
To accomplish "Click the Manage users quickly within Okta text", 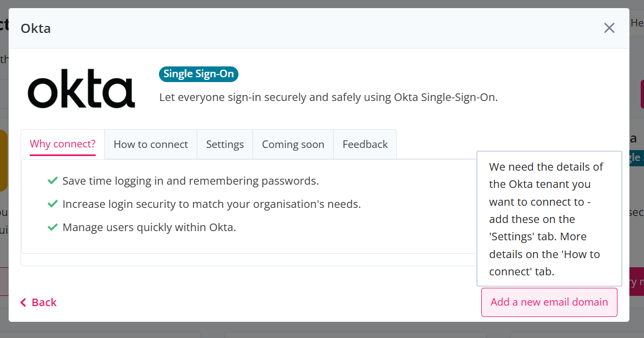I will pyautogui.click(x=149, y=227).
